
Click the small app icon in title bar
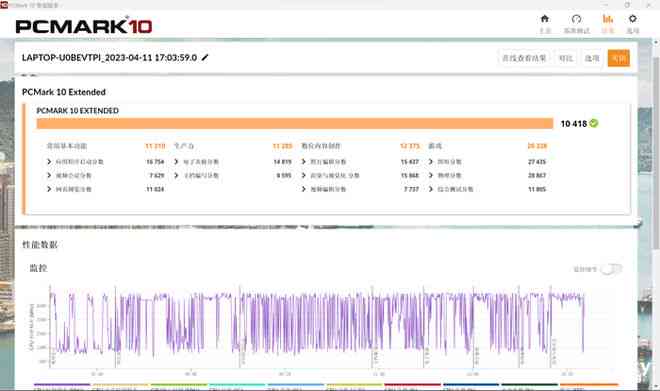click(4, 5)
